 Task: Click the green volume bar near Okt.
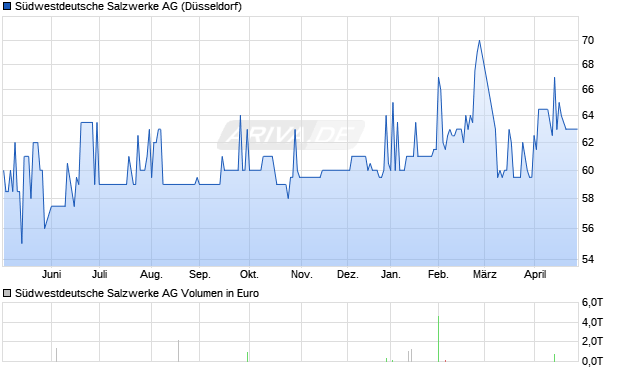pos(248,357)
